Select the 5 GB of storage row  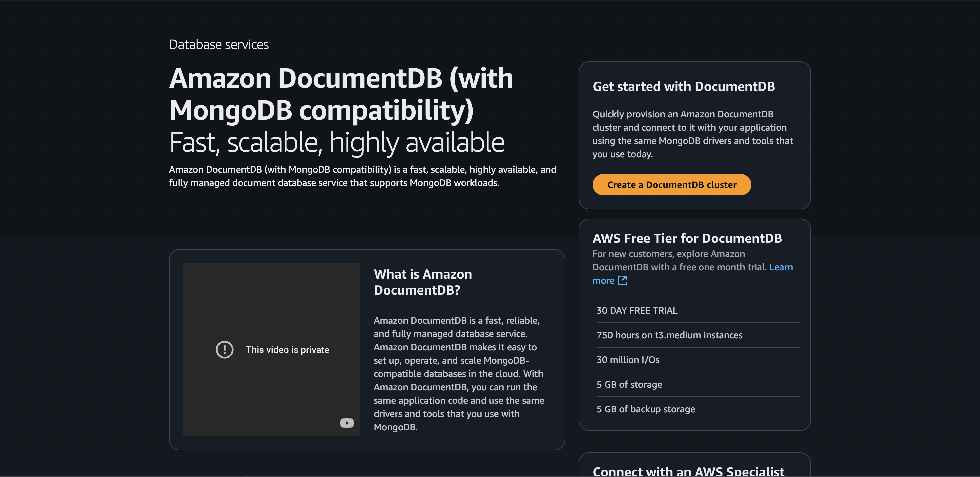(629, 385)
